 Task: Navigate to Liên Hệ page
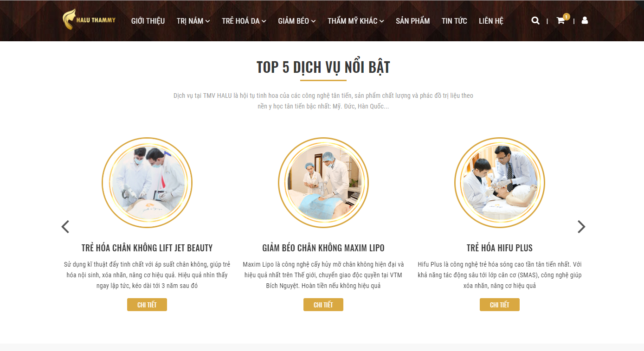click(491, 21)
